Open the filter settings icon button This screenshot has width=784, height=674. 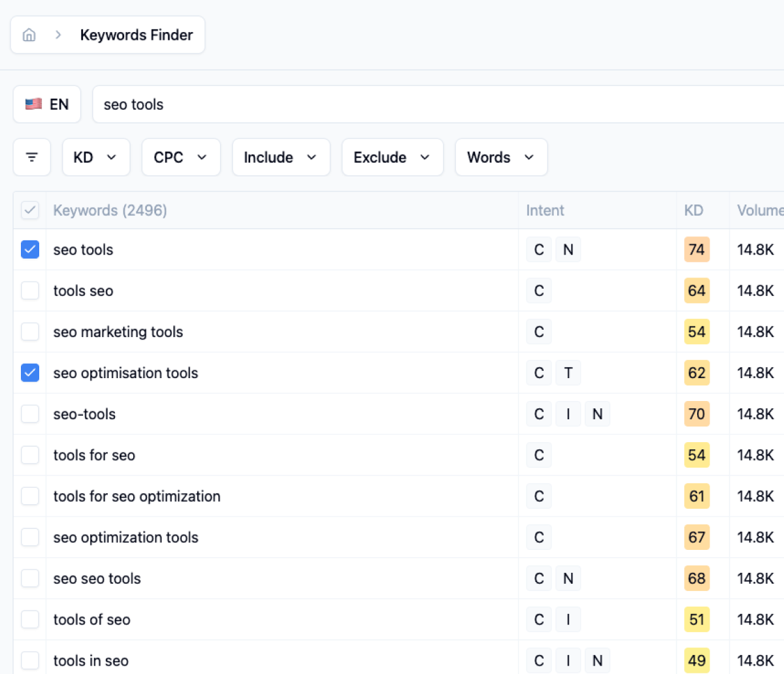click(x=32, y=157)
